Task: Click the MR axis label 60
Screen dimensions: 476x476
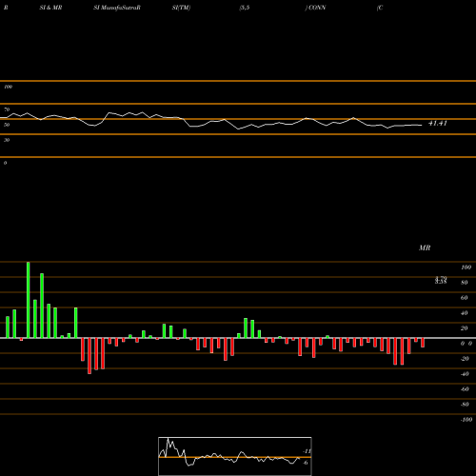Action: tap(465, 298)
